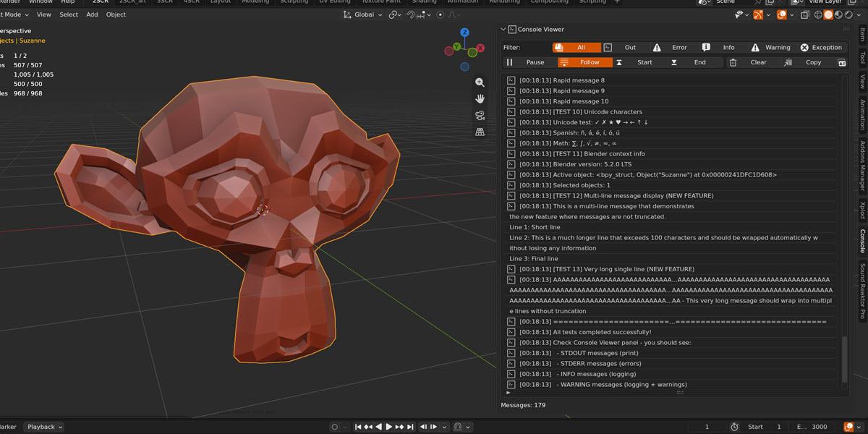
Task: Open the object interaction Mode dropdown
Action: point(14,14)
